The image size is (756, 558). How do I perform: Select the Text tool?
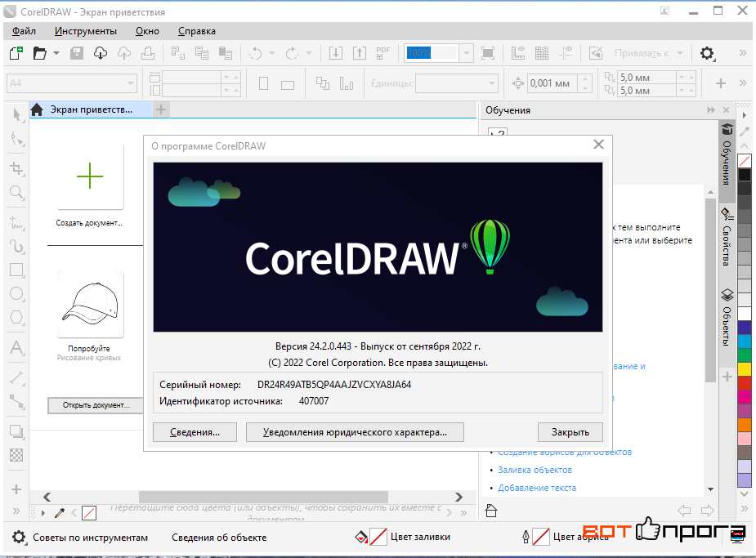click(17, 347)
